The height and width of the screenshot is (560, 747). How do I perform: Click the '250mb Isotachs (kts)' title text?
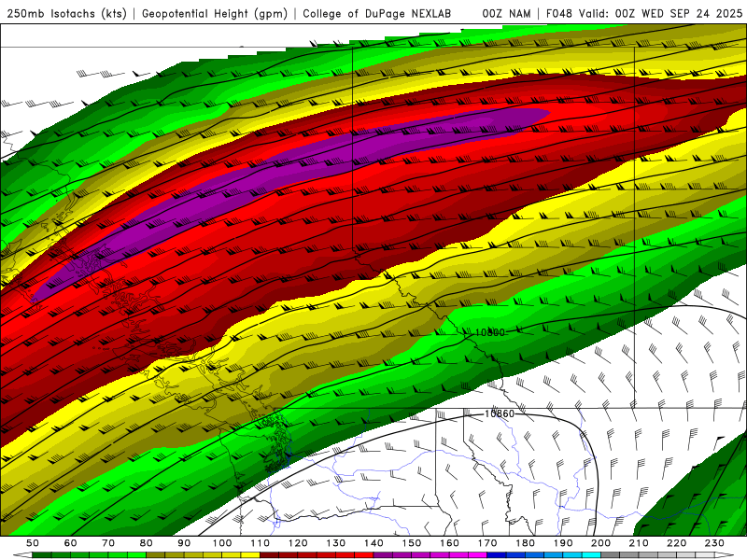(67, 14)
